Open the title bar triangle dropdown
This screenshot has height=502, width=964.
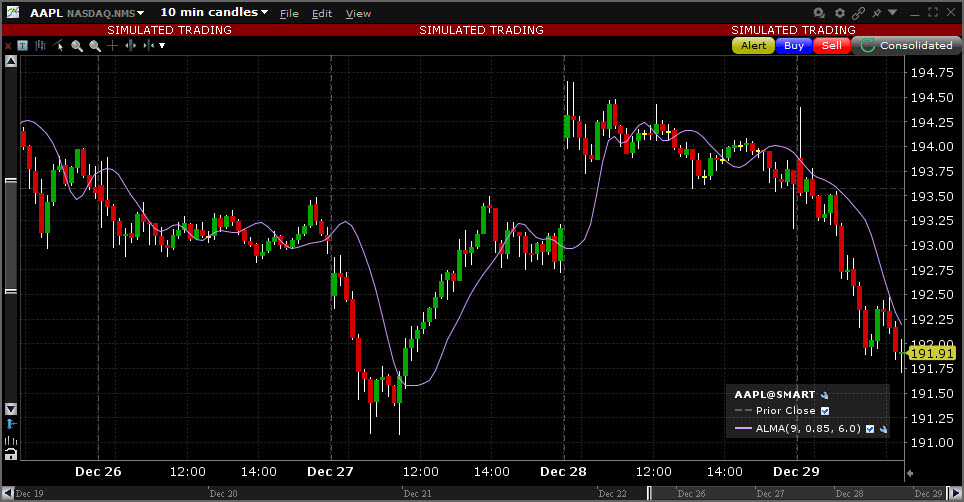(893, 12)
